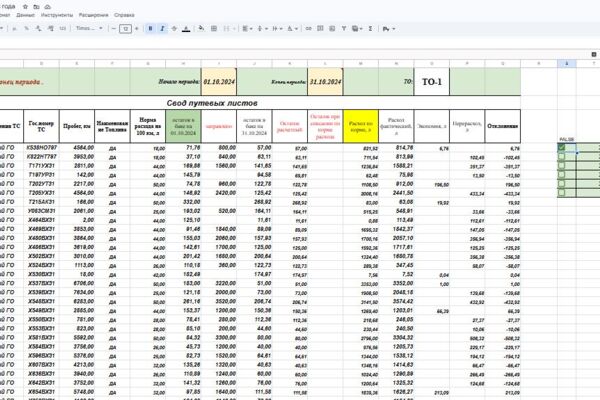Image resolution: width=600 pixels, height=400 pixels.
Task: Apply percent number format
Action: pos(26,29)
